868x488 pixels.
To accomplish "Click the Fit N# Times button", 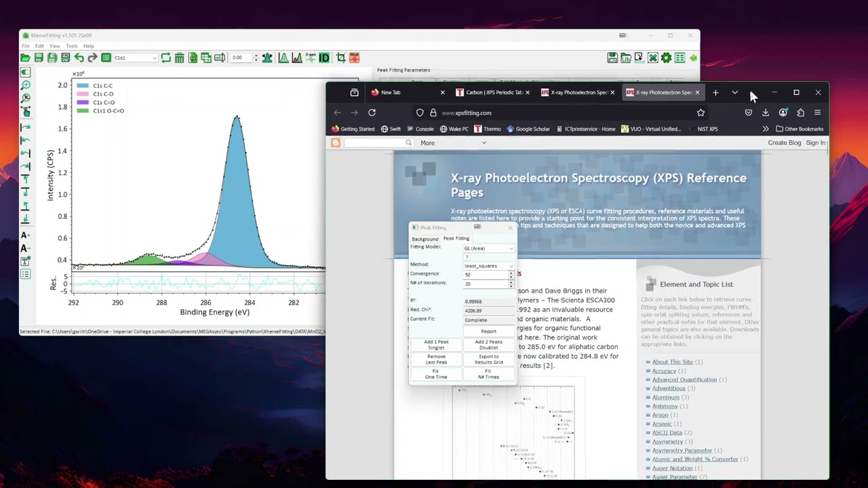I will pos(488,374).
